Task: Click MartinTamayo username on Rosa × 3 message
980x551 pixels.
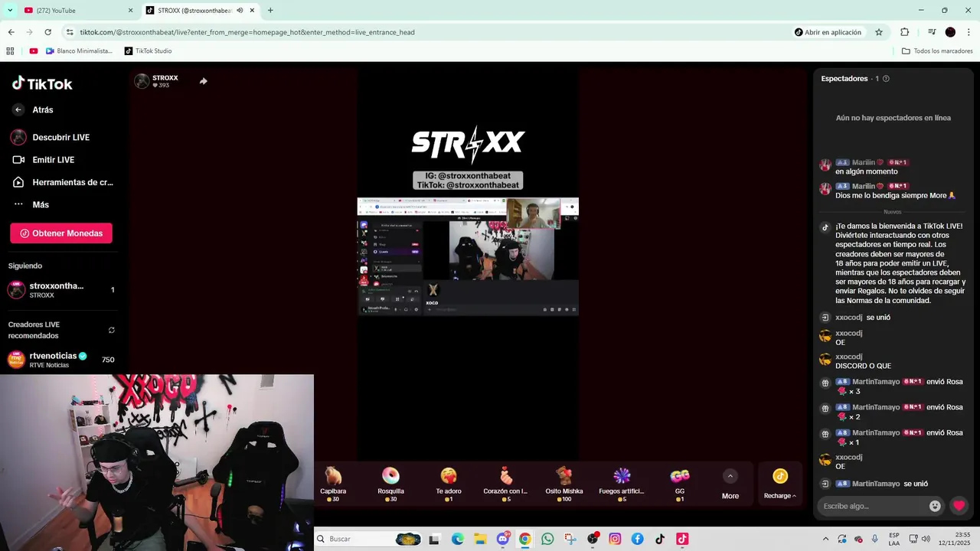Action: (x=876, y=382)
